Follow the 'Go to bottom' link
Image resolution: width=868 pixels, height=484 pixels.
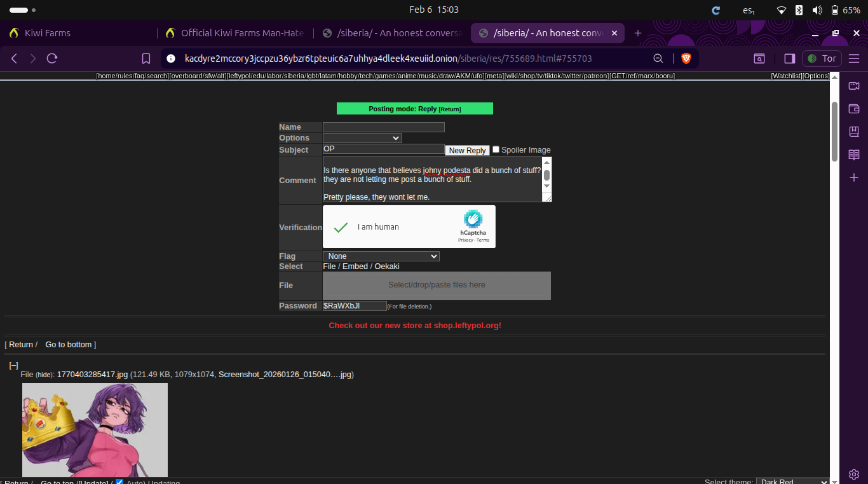pyautogui.click(x=69, y=345)
